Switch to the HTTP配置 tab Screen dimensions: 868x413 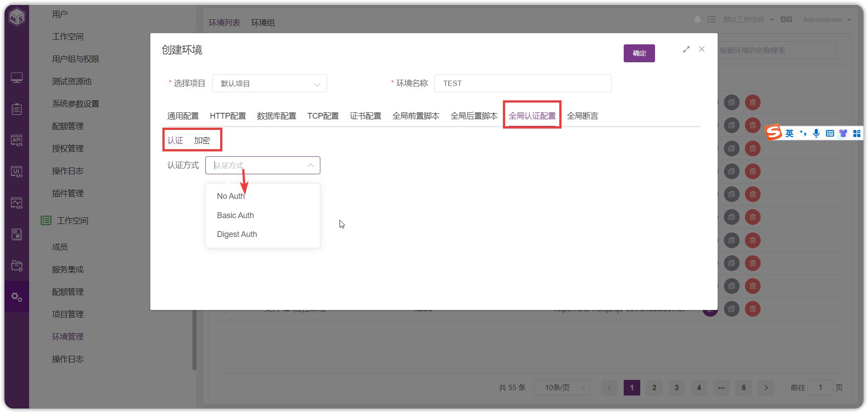pyautogui.click(x=228, y=116)
